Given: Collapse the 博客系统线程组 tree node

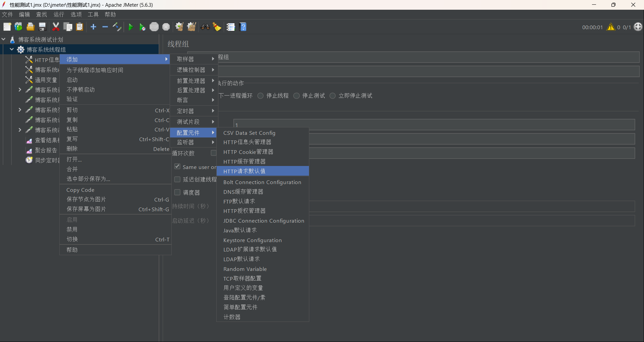Looking at the screenshot, I should tap(12, 49).
